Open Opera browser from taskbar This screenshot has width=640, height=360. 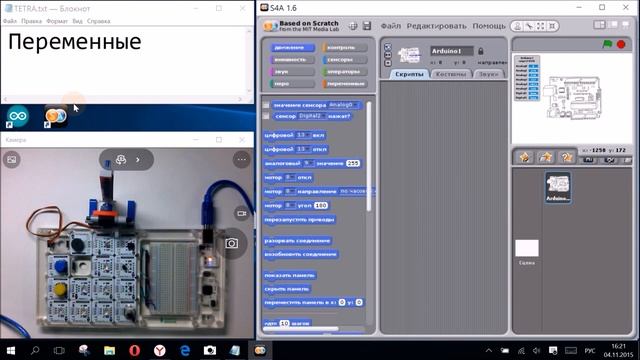135,351
